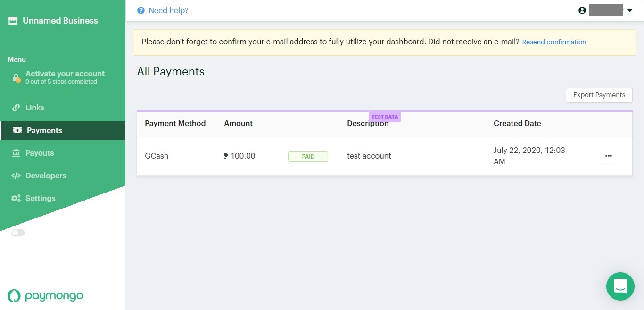Toggle the test mode switch in sidebar
644x310 pixels.
tap(17, 233)
